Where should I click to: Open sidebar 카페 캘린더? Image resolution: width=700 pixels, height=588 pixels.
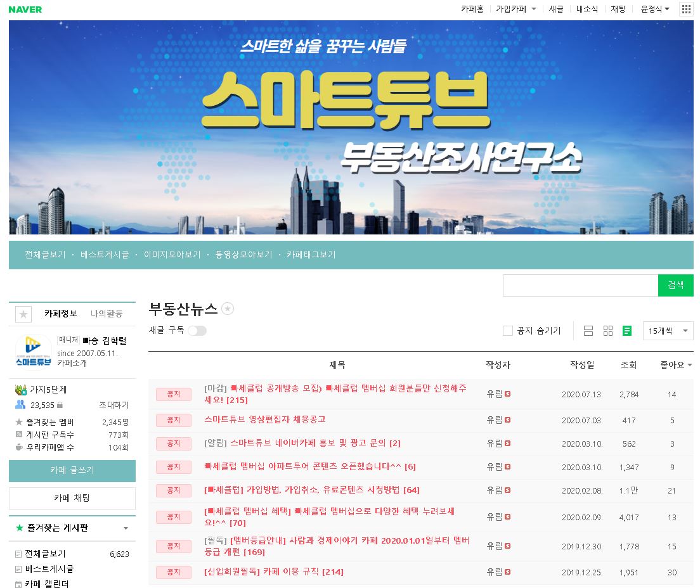(47, 584)
